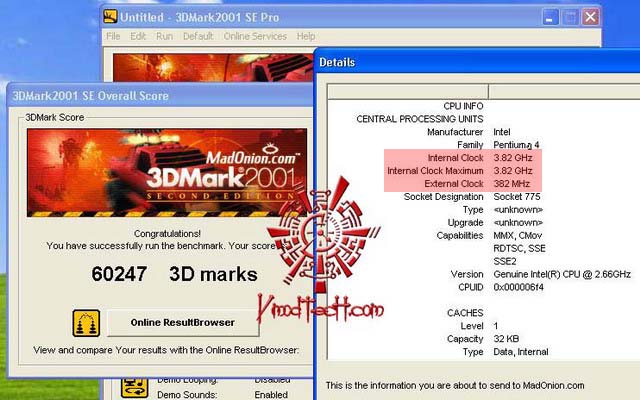Select the Internal Clock 3.82 GHz value
Viewport: 640px width, 400px height.
tap(513, 158)
